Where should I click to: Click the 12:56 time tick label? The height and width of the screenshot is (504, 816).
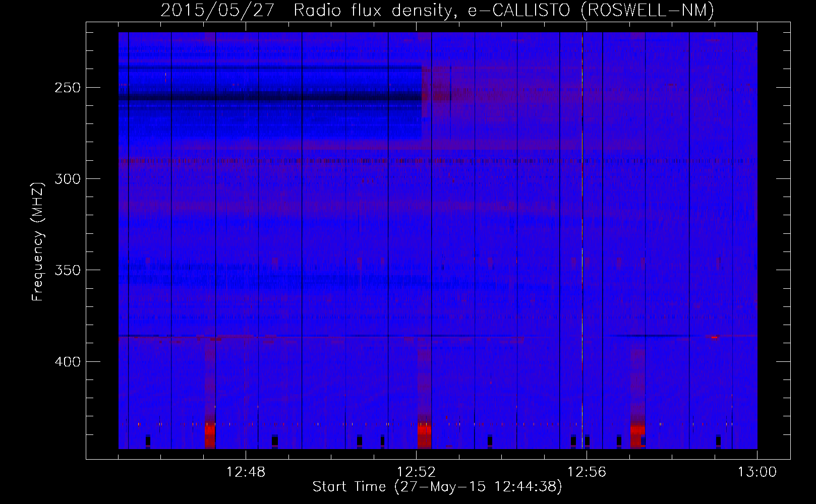point(587,472)
